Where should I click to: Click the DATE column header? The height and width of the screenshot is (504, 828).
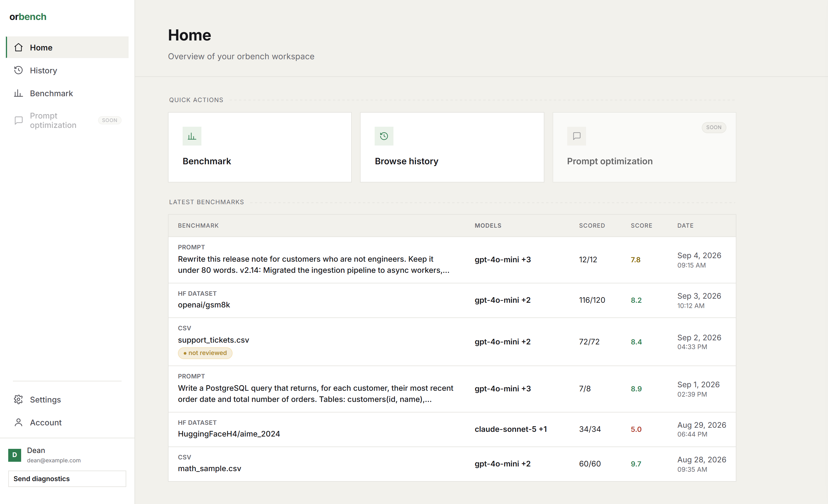pos(685,226)
